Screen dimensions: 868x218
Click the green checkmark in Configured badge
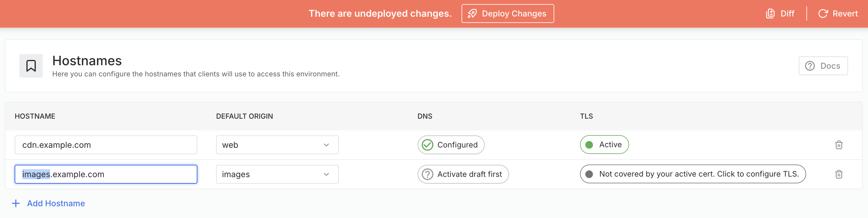(427, 145)
